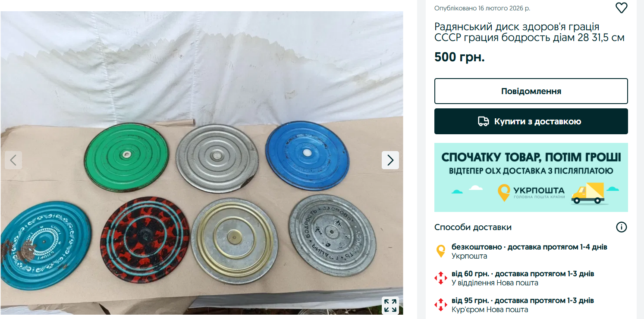Click Nova Poshta courier delivery icon

pyautogui.click(x=441, y=305)
